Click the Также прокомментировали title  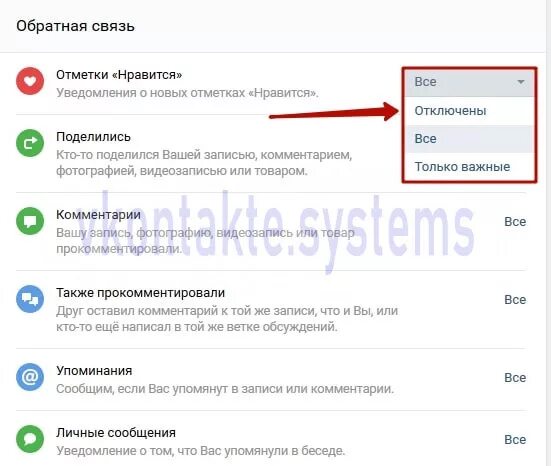click(x=141, y=293)
